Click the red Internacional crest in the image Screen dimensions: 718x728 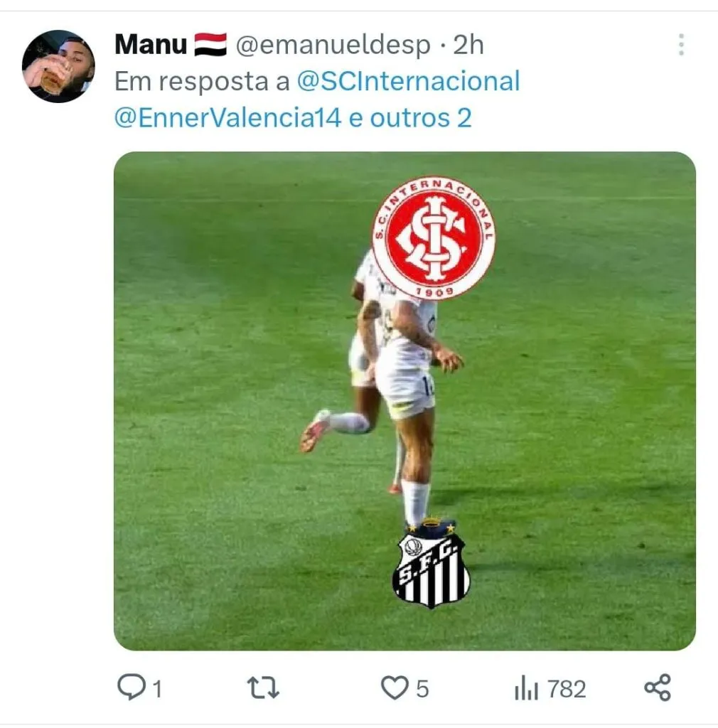tap(434, 238)
